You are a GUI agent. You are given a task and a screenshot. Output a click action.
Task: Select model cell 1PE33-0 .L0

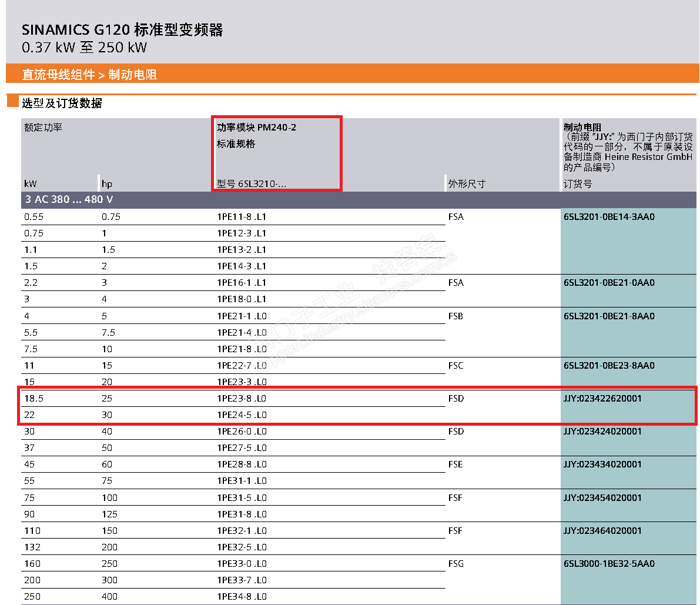[242, 564]
